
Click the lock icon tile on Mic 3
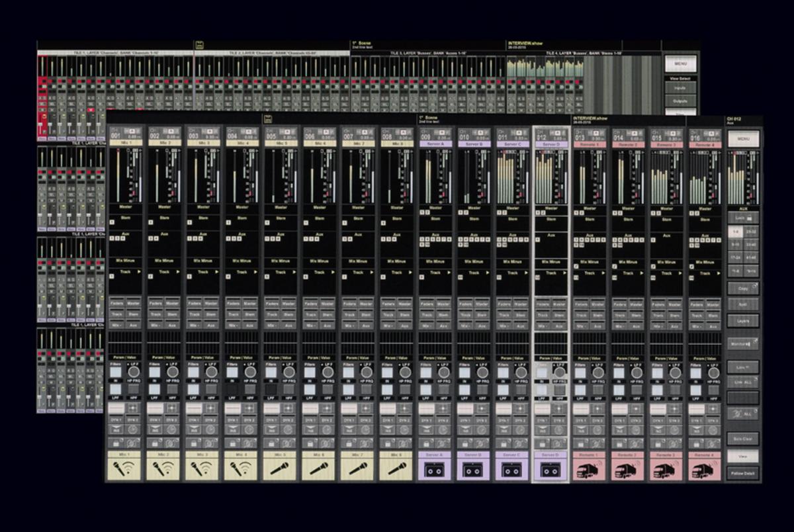(x=194, y=443)
